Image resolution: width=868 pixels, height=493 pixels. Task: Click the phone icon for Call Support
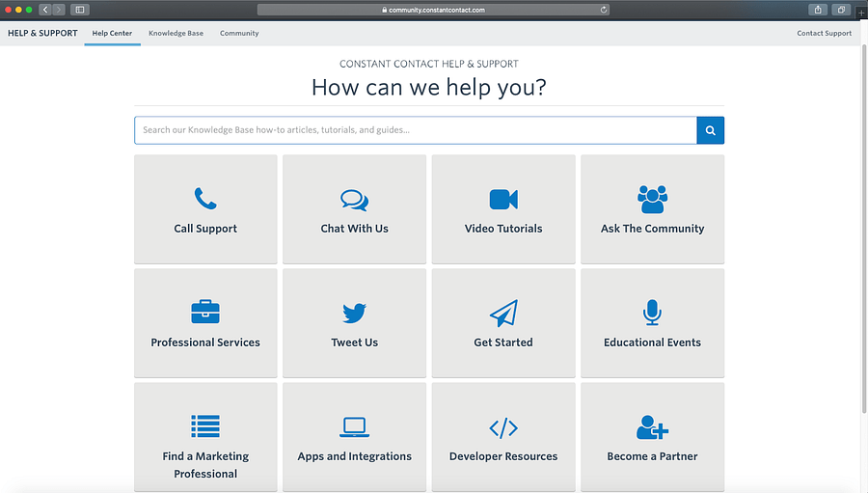(x=205, y=199)
